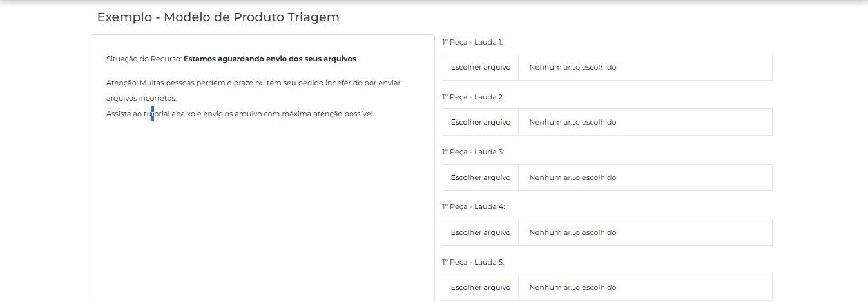Click the '1ª Peça - Lauda 1:' label
The height and width of the screenshot is (302, 868).
coord(472,42)
